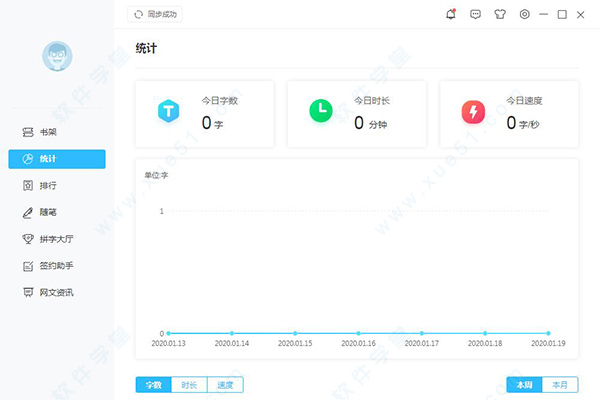Screen dimensions: 600x400
Task: Open the notification bell icon
Action: pyautogui.click(x=451, y=15)
